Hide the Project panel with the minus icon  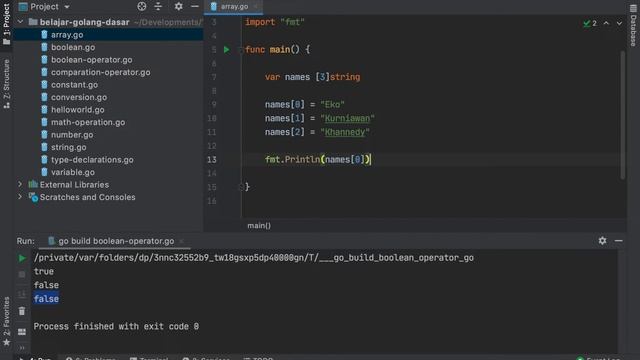pos(195,6)
